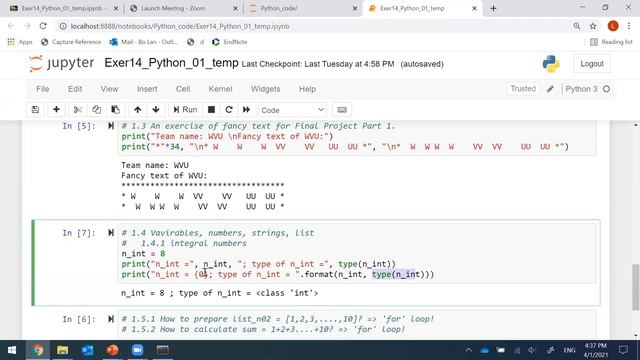Restart kernel and run all cells icon
640x360 pixels.
246,110
